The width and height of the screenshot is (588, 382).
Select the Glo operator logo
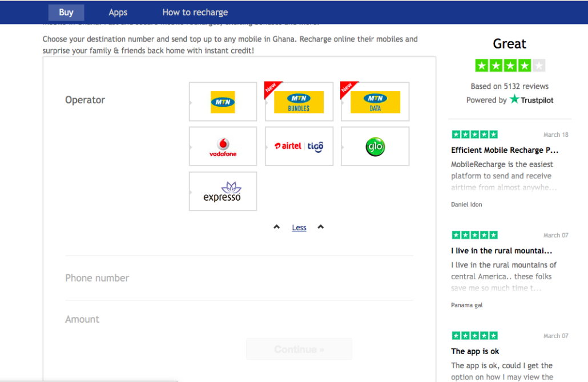(x=375, y=147)
